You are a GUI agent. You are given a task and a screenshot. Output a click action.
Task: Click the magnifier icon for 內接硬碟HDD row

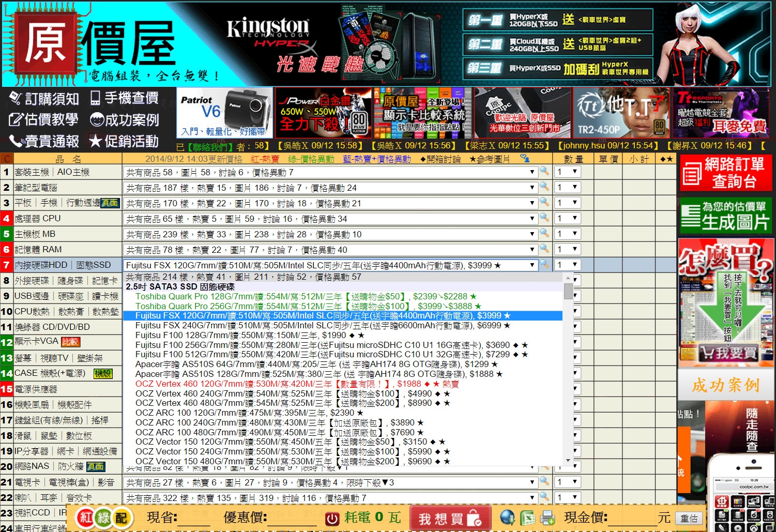[x=544, y=264]
